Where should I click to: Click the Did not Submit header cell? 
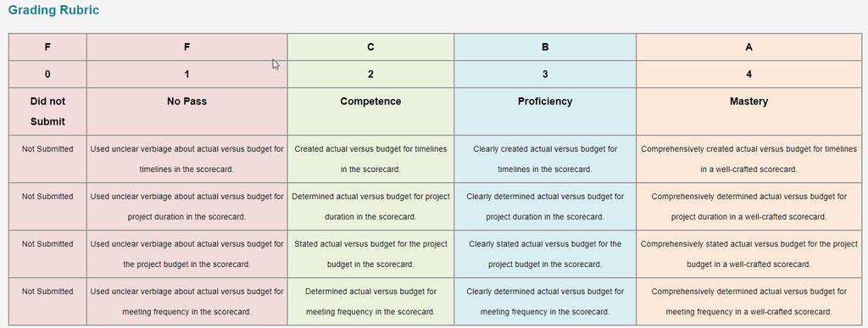coord(47,111)
